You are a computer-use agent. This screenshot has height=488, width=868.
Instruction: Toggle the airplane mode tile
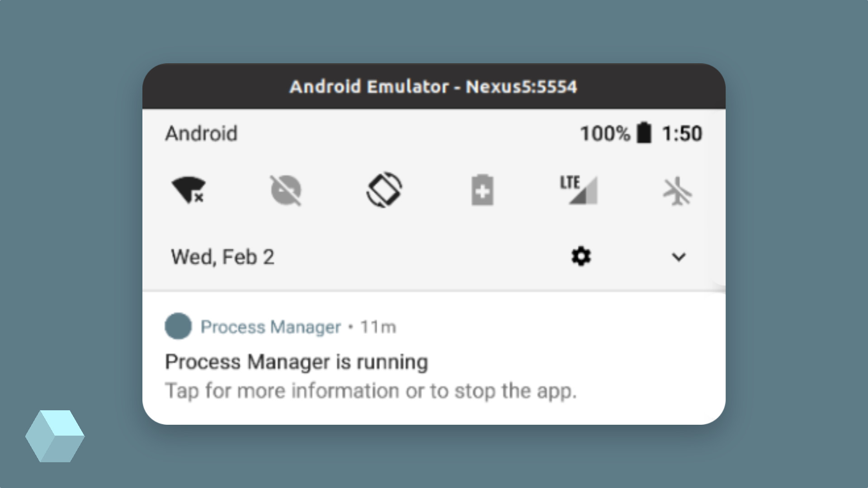pyautogui.click(x=677, y=191)
